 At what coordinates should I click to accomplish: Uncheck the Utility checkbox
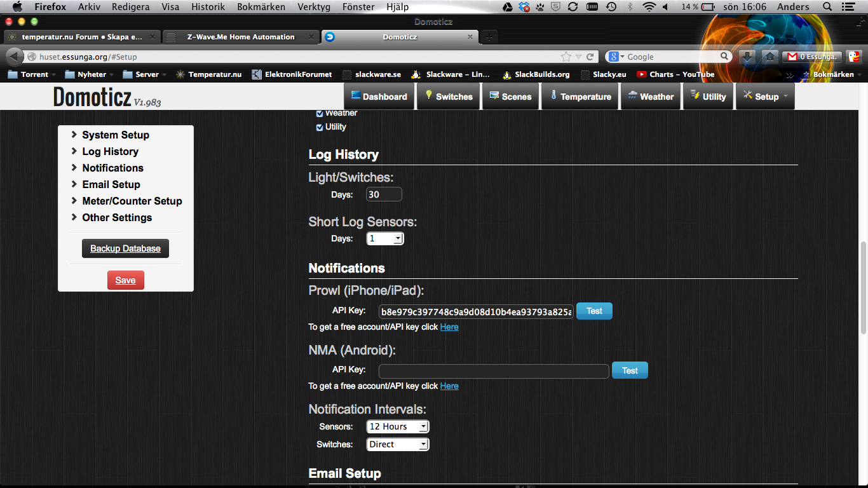pos(320,127)
